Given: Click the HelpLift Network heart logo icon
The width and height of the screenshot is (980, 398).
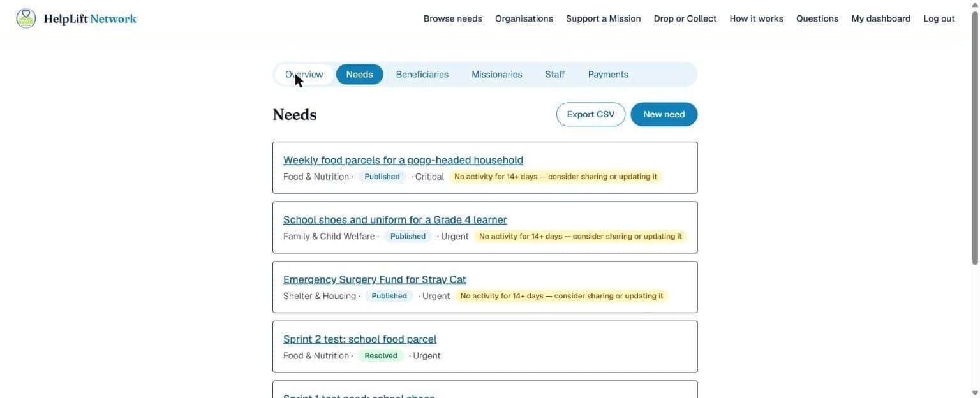Looking at the screenshot, I should (x=26, y=18).
